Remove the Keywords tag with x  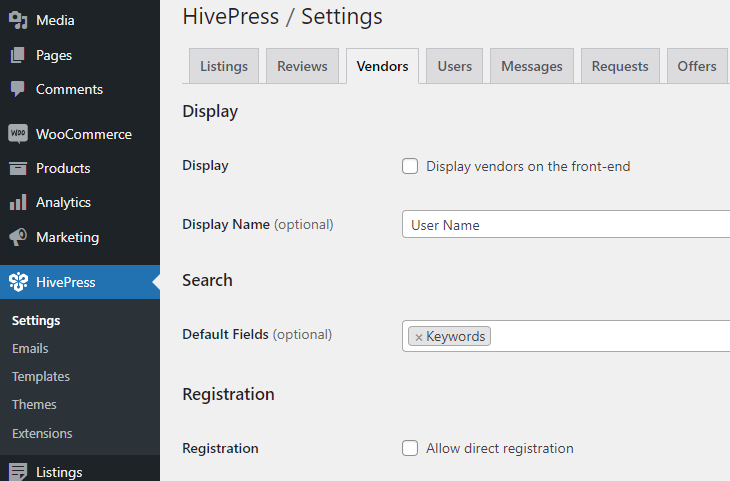(x=419, y=337)
